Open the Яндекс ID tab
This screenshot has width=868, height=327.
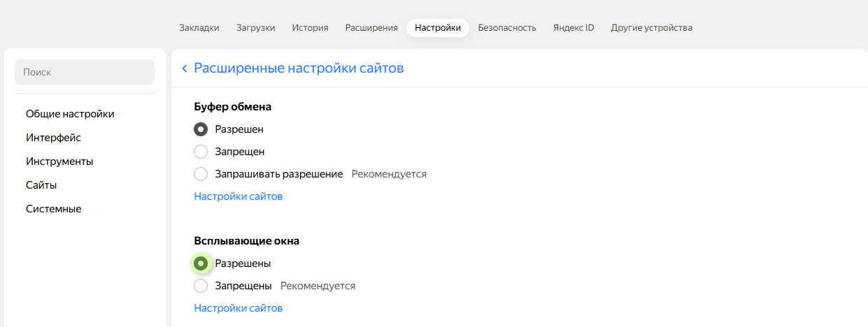[574, 28]
